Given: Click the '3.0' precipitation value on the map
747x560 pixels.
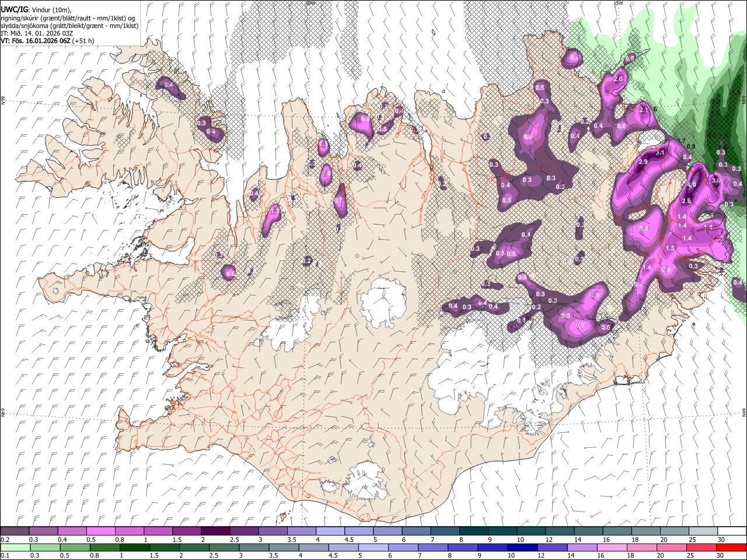Looking at the screenshot, I should [716, 181].
